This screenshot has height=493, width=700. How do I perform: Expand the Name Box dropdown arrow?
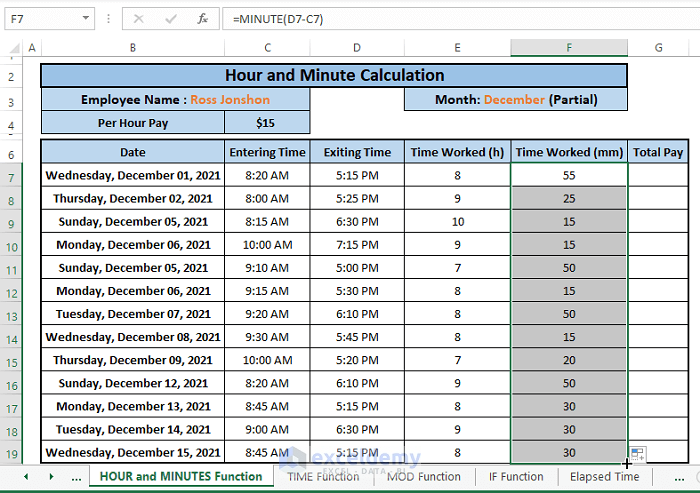click(x=86, y=19)
